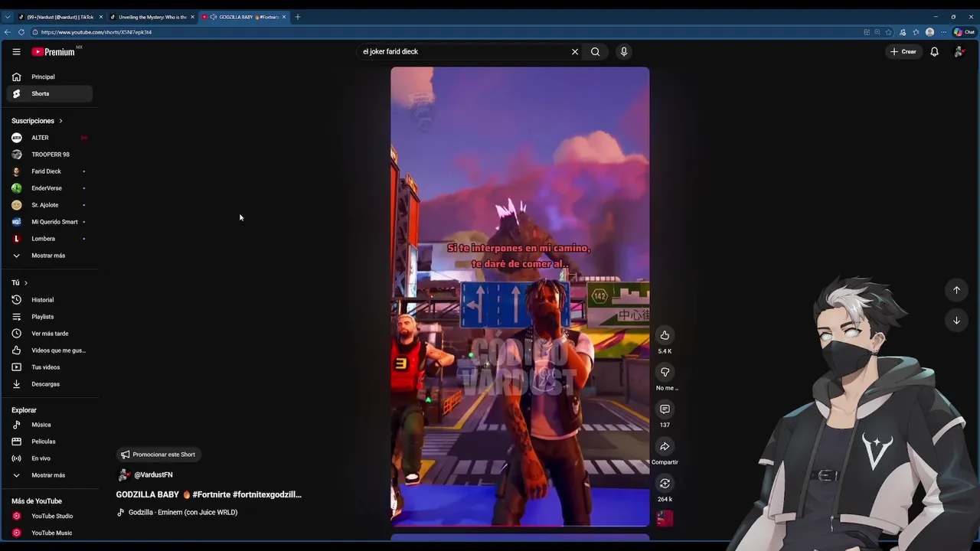This screenshot has height=551, width=980.
Task: Switch to Unveiling the Mystery browser tab
Action: (152, 17)
